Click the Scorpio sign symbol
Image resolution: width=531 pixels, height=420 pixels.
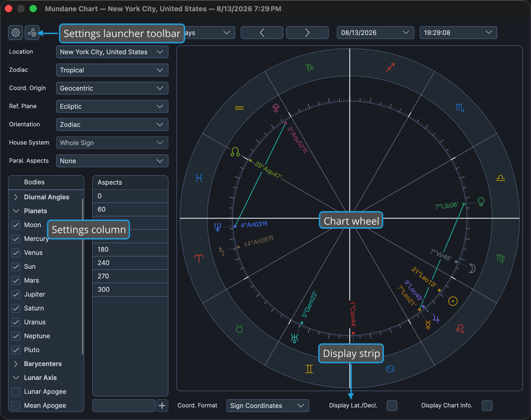(459, 108)
